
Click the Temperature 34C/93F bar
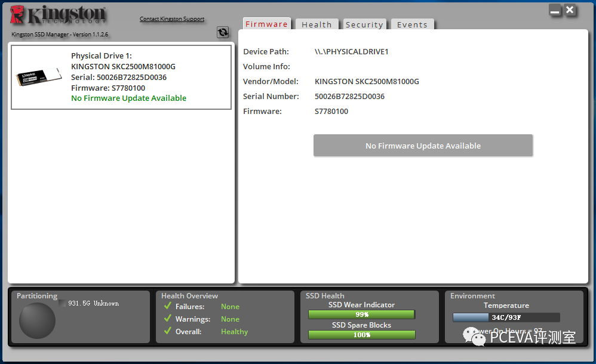pos(506,317)
